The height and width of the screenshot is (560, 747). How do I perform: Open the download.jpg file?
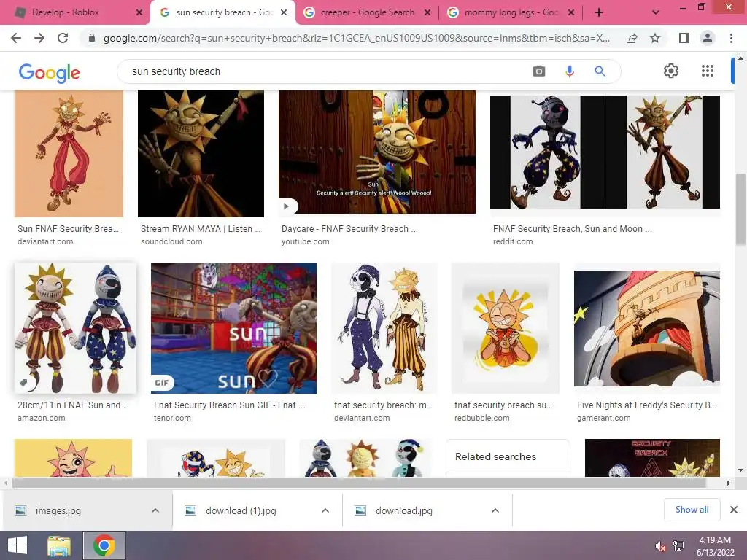[404, 510]
